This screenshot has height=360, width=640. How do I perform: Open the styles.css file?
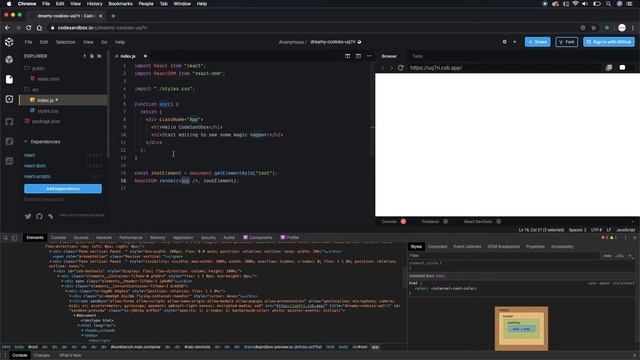[44, 111]
